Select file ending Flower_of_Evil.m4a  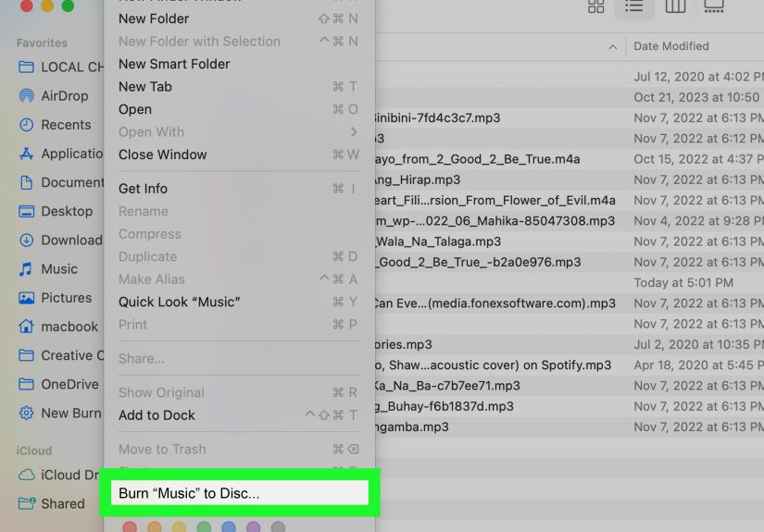coord(570,200)
